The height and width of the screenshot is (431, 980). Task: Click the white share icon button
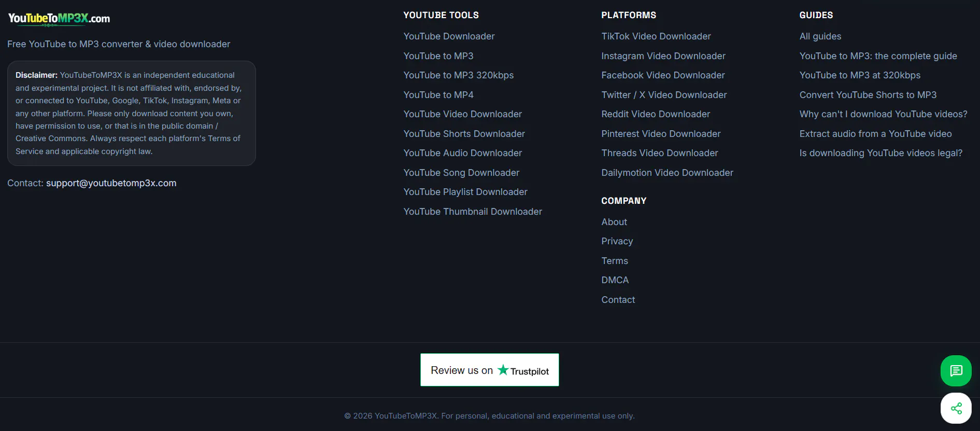click(x=956, y=408)
